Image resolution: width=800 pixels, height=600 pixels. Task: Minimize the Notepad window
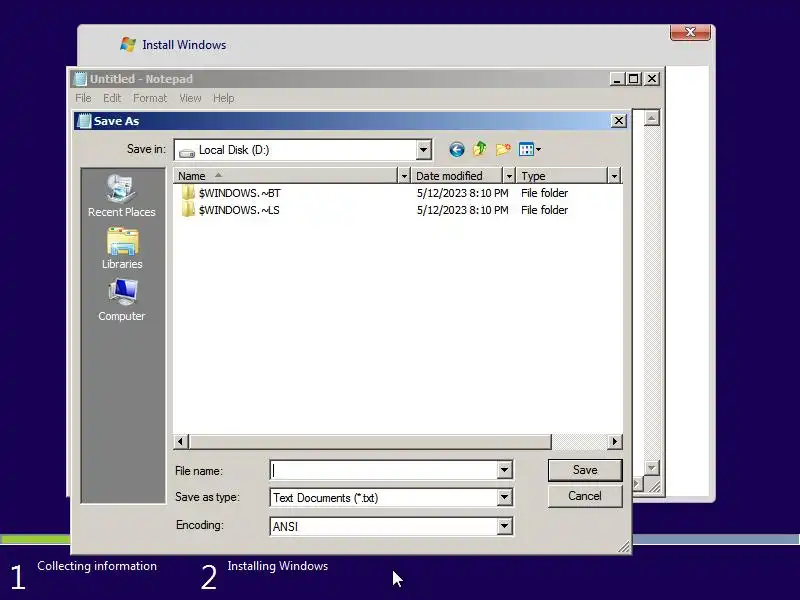[x=617, y=79]
